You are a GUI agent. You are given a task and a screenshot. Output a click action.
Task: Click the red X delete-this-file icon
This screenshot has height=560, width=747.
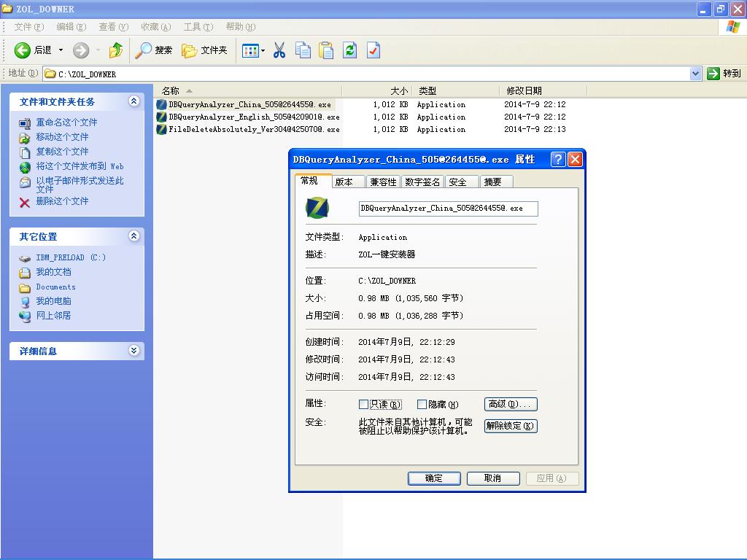pos(25,202)
